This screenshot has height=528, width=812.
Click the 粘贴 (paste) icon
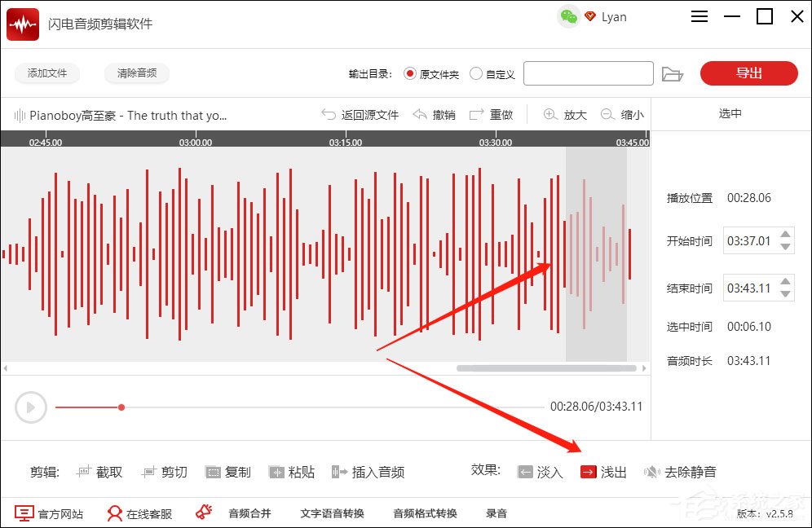click(x=291, y=471)
